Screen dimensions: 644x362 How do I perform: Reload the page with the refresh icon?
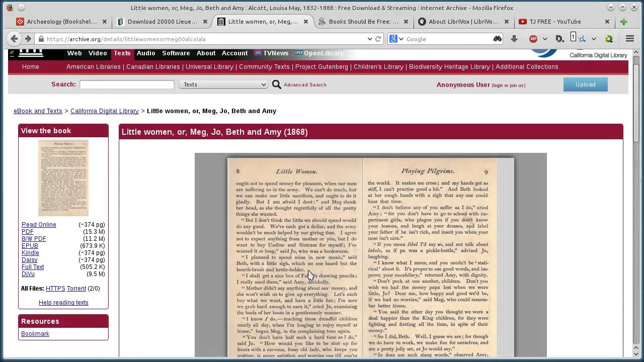coord(379,39)
